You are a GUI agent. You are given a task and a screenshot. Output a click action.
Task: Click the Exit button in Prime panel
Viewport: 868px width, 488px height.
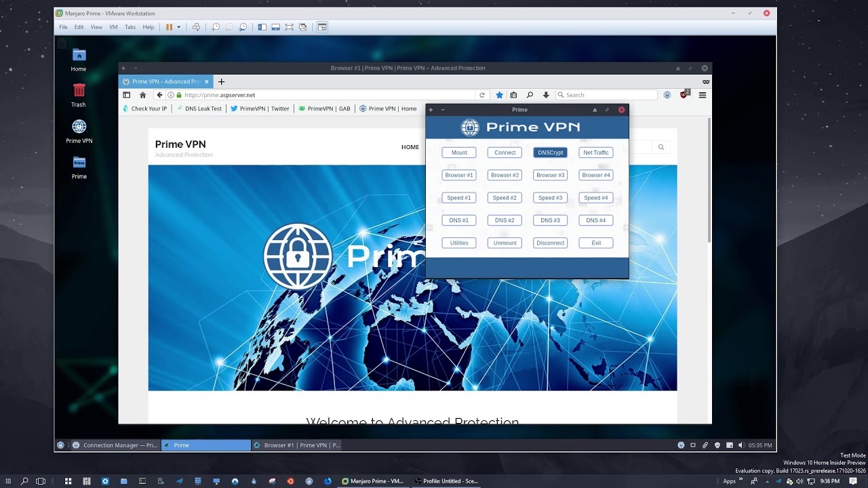596,243
